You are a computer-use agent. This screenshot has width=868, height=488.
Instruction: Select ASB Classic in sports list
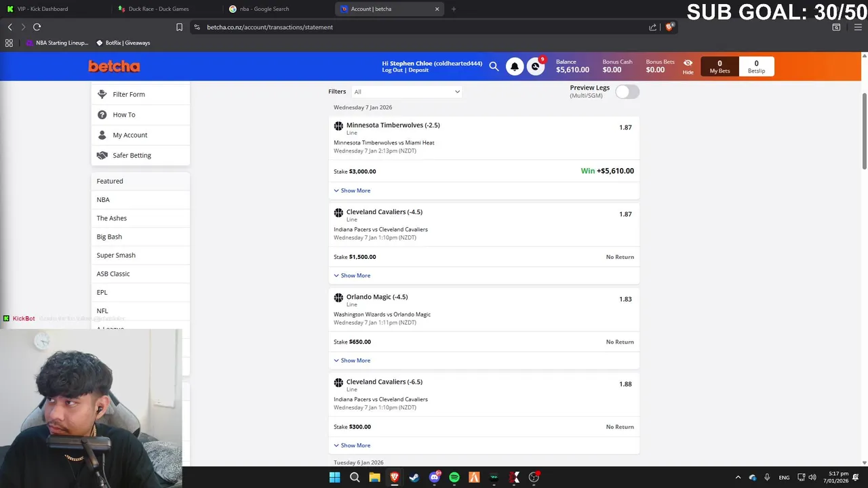[x=140, y=274]
